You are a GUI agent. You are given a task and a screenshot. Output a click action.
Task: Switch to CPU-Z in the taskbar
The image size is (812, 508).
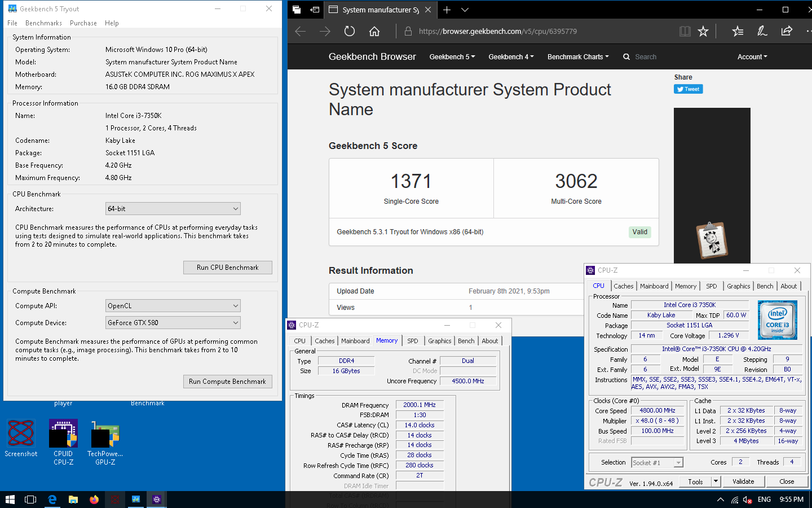pyautogui.click(x=157, y=500)
